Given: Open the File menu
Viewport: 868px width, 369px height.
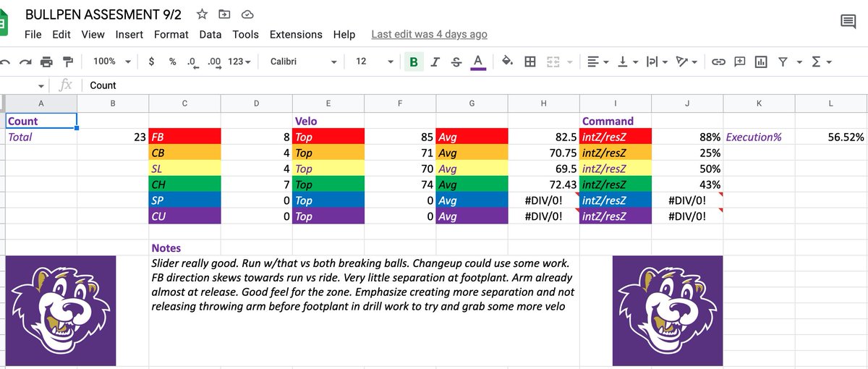Looking at the screenshot, I should pyautogui.click(x=33, y=34).
